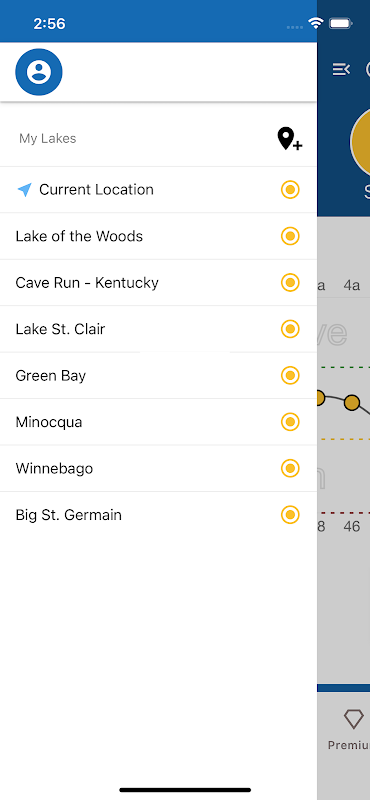Tap the Premium diamond icon
This screenshot has width=370, height=800.
(x=353, y=718)
